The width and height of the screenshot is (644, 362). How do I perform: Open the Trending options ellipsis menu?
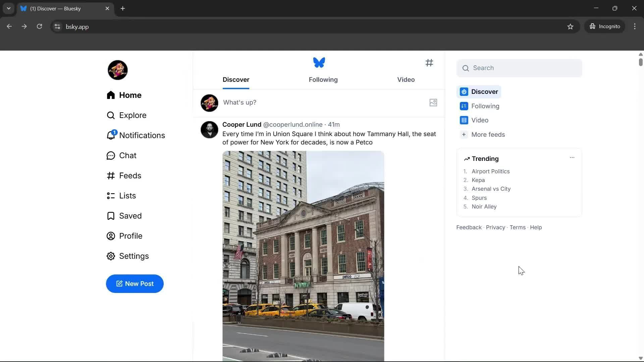(572, 158)
